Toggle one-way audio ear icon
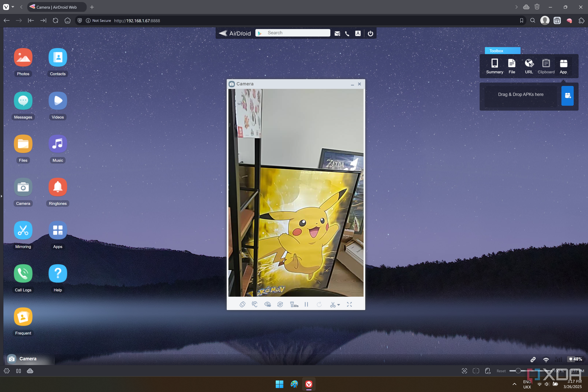588x392 pixels. coord(255,304)
